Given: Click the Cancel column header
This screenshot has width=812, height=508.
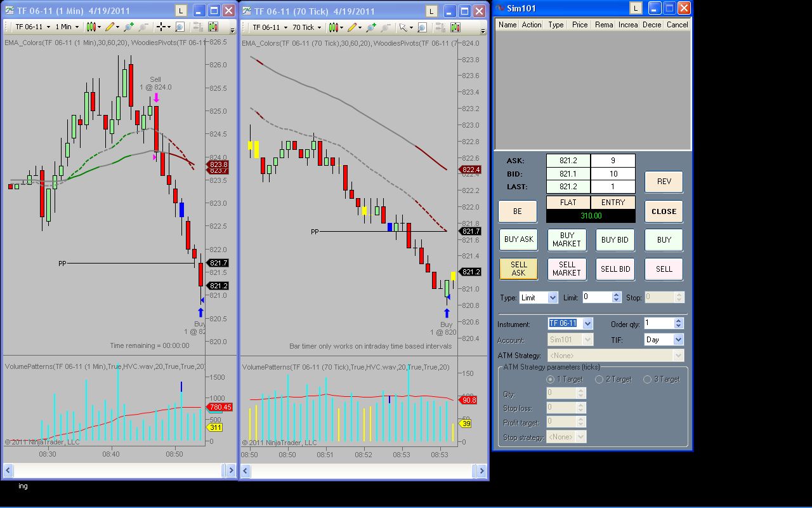Looking at the screenshot, I should click(677, 25).
